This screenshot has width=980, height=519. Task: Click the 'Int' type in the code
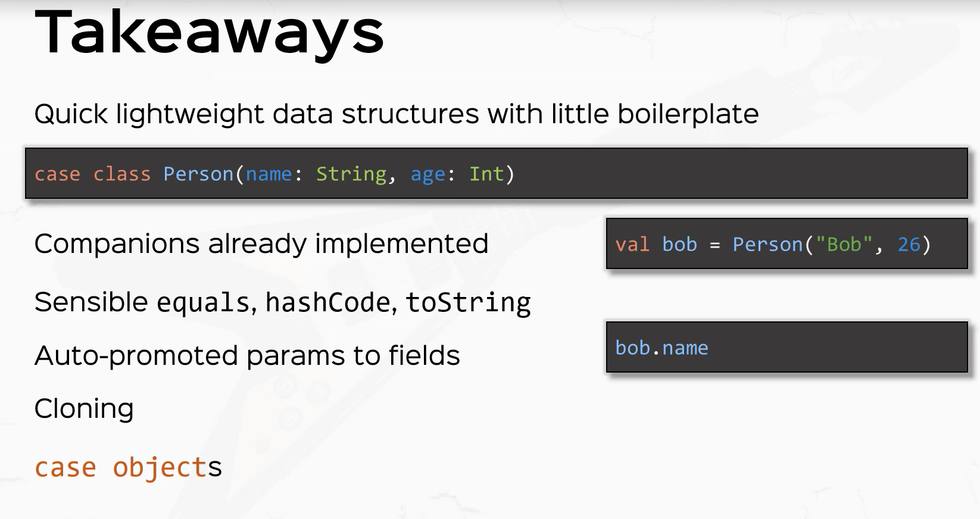(486, 174)
